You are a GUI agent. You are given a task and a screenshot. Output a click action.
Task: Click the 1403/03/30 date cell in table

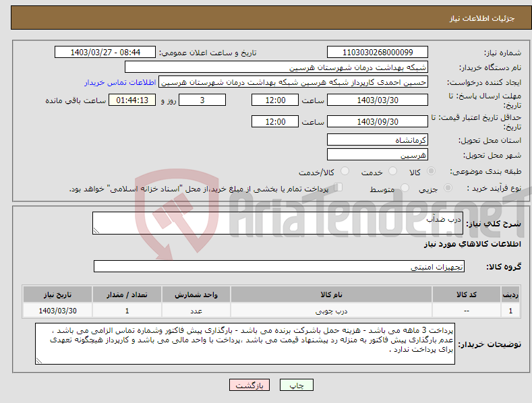[x=58, y=311]
